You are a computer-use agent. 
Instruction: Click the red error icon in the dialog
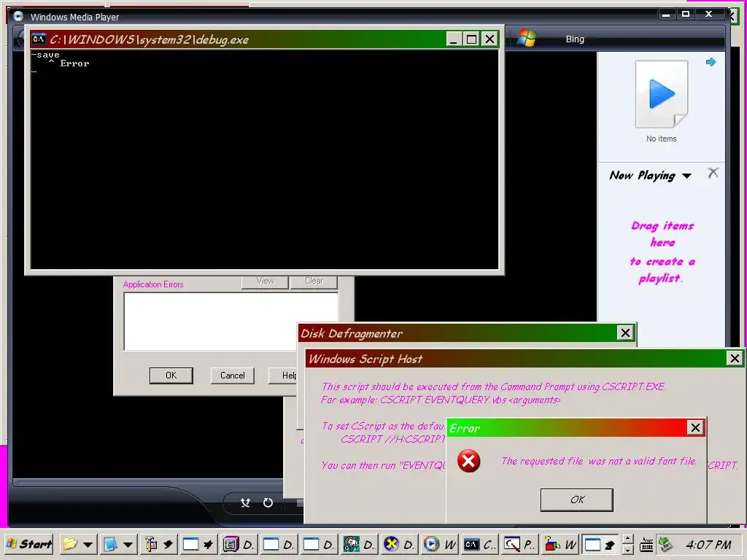pyautogui.click(x=469, y=461)
